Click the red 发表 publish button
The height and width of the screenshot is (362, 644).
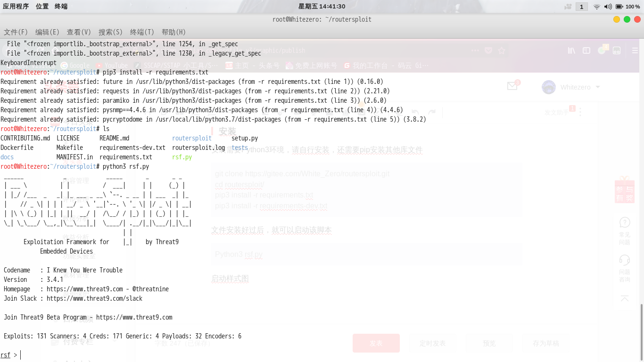coord(376,343)
